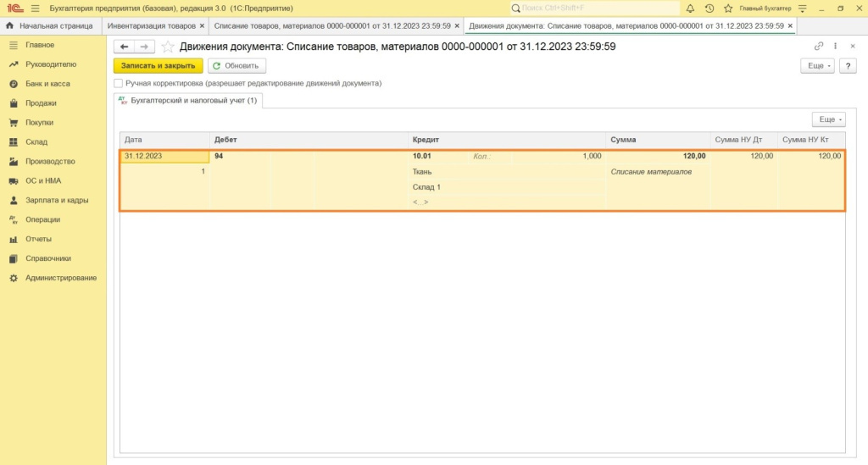Click the Сумма column header
This screenshot has height=465, width=868.
tap(658, 140)
